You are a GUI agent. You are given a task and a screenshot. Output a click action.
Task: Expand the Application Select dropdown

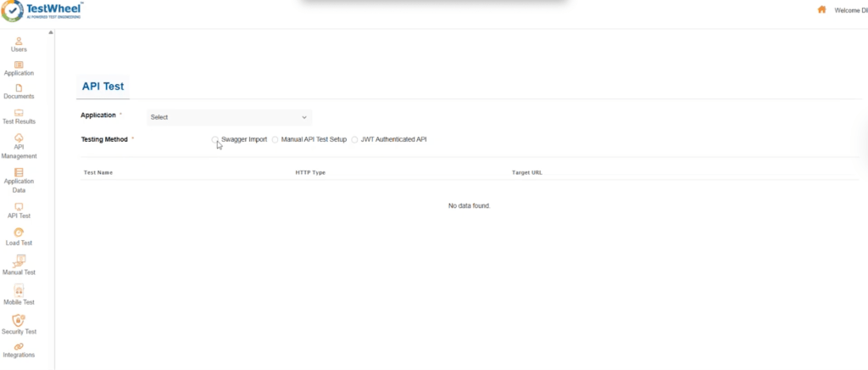[229, 117]
